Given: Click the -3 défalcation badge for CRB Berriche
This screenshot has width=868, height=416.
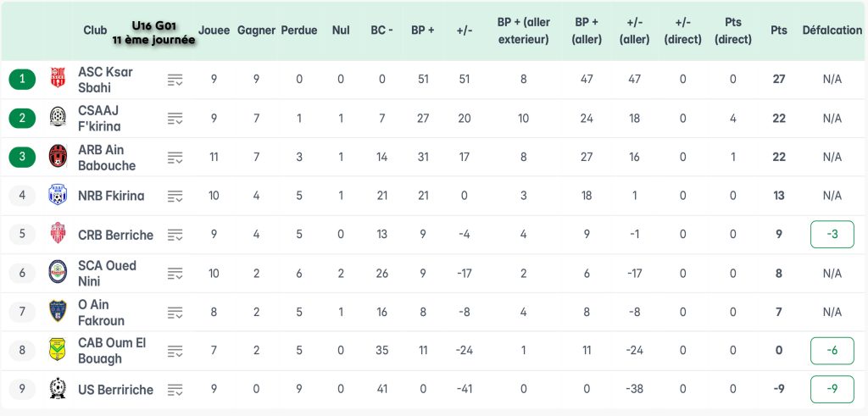Looking at the screenshot, I should pyautogui.click(x=832, y=235).
